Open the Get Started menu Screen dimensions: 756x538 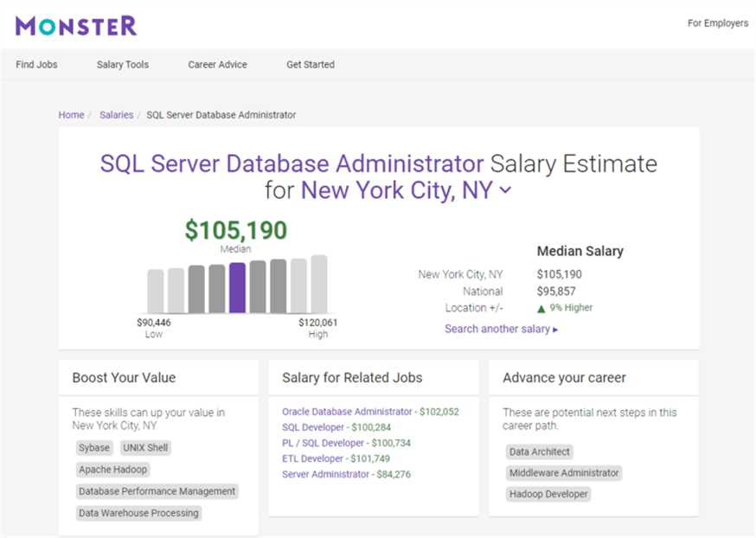(311, 65)
